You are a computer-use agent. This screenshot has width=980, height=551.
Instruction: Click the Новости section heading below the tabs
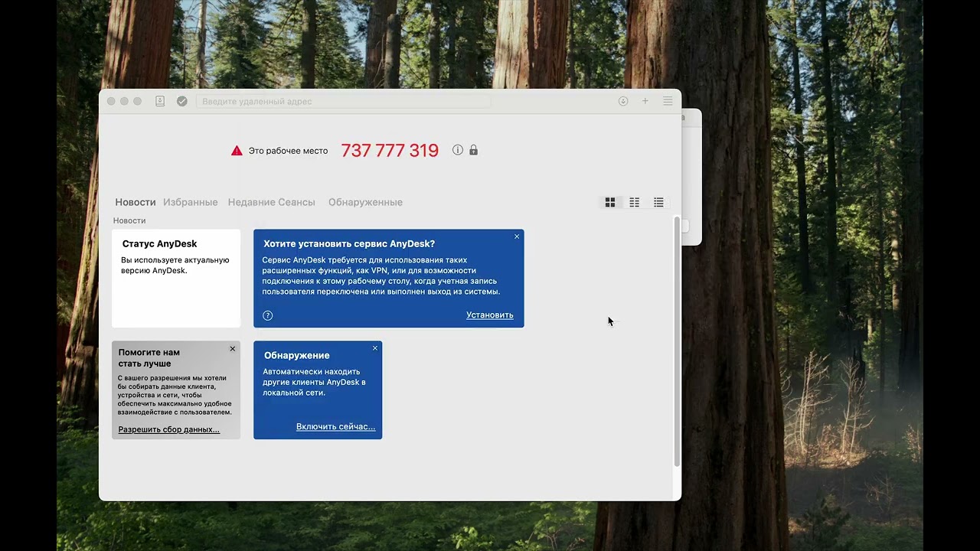(129, 220)
